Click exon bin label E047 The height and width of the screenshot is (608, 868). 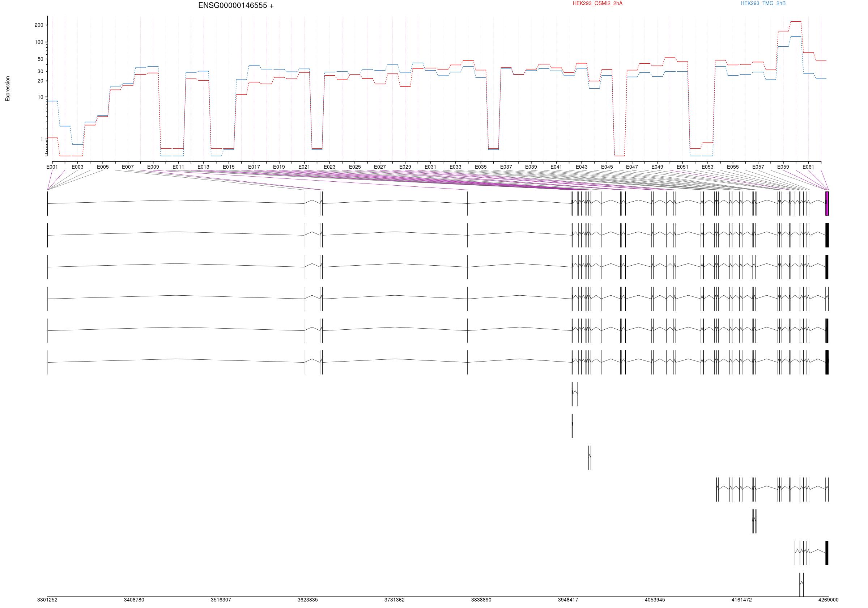(x=632, y=167)
